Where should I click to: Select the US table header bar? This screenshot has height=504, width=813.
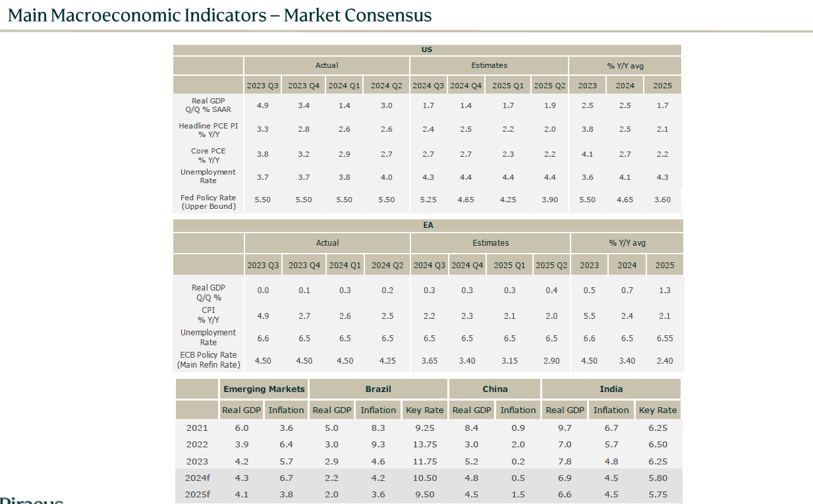coord(426,50)
